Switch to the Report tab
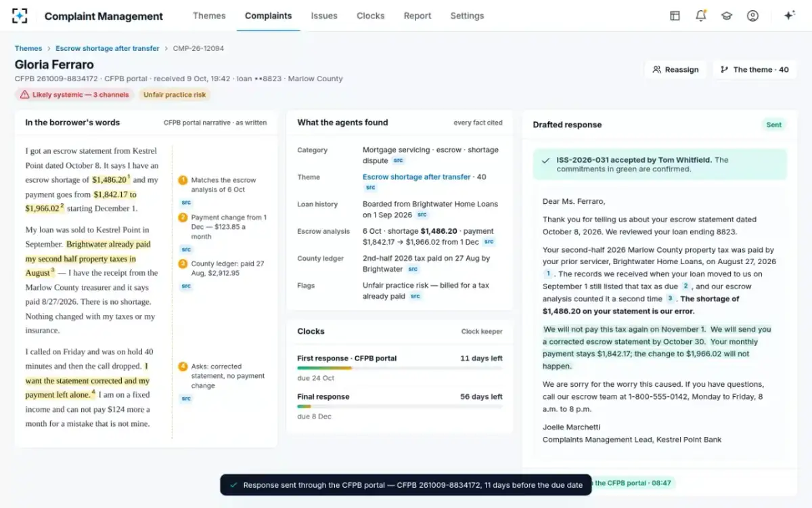Viewport: 812px width, 508px height. [x=418, y=16]
